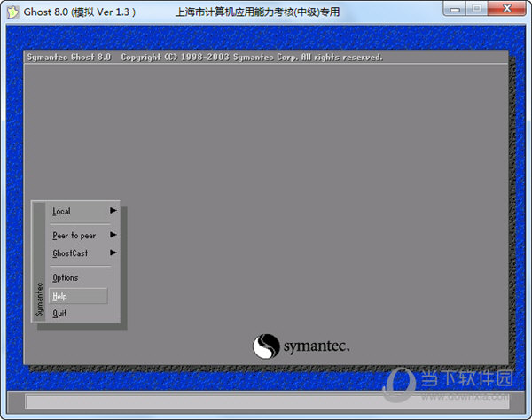Click the symantec. wordmark text
The image size is (532, 420).
point(317,346)
